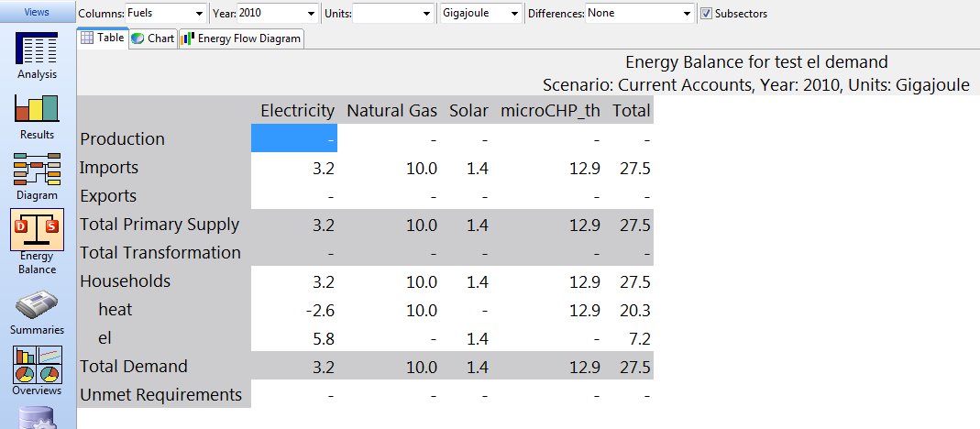Click the -2.6 heat Electricity cell
This screenshot has height=429, width=980.
(x=294, y=310)
